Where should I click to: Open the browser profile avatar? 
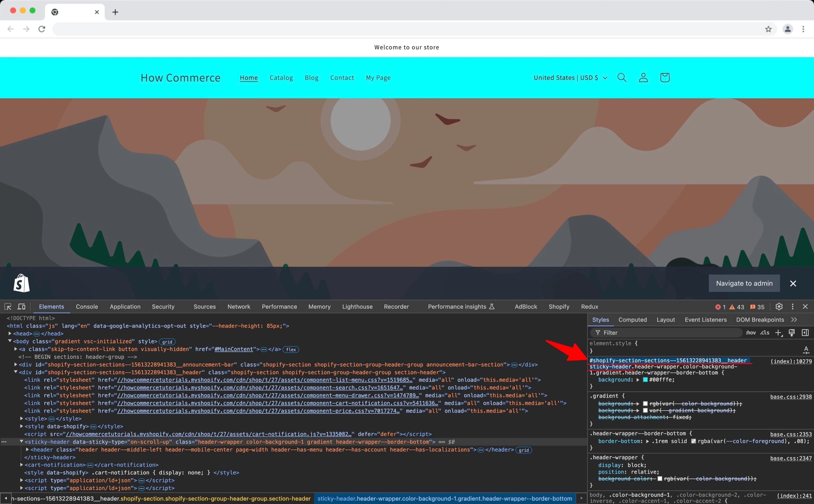788,29
